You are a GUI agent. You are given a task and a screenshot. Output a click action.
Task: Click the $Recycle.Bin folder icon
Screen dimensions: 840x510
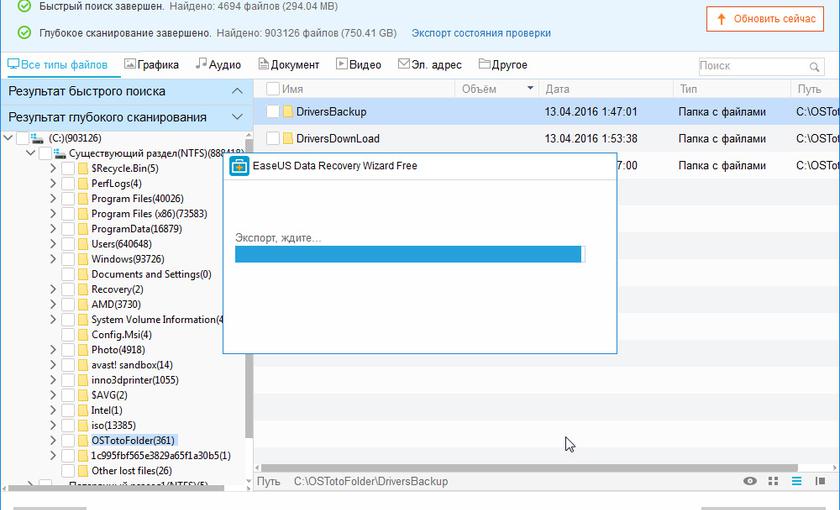tap(82, 168)
